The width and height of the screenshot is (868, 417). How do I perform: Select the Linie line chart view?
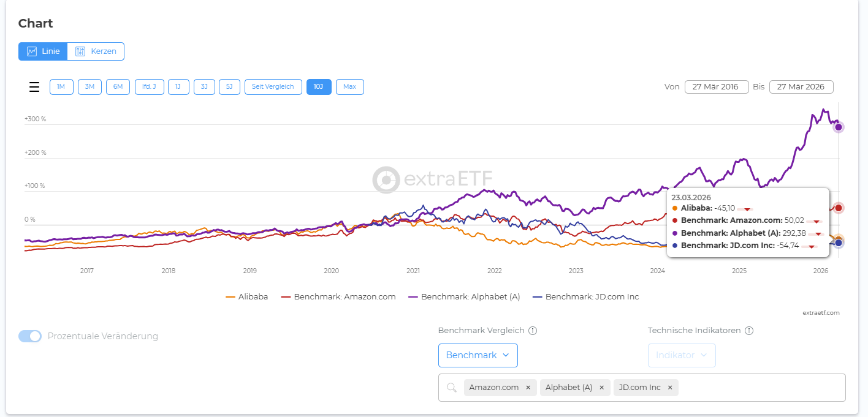[x=43, y=51]
